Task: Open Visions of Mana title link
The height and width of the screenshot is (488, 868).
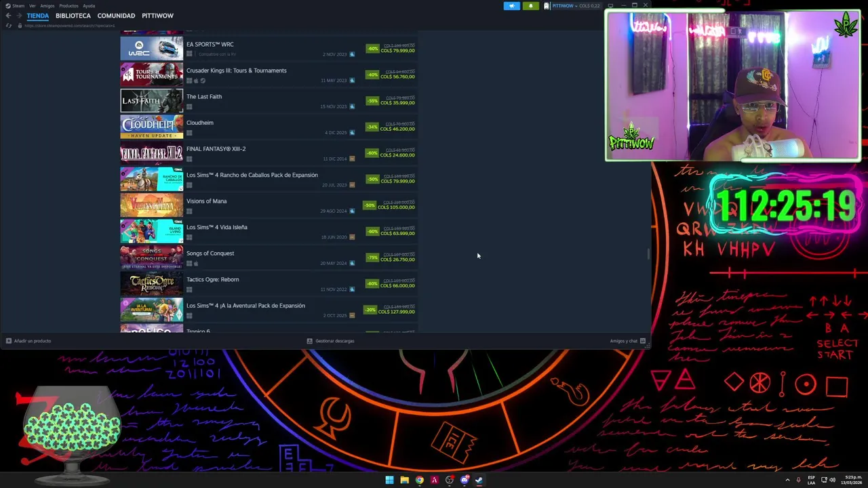Action: 207,201
